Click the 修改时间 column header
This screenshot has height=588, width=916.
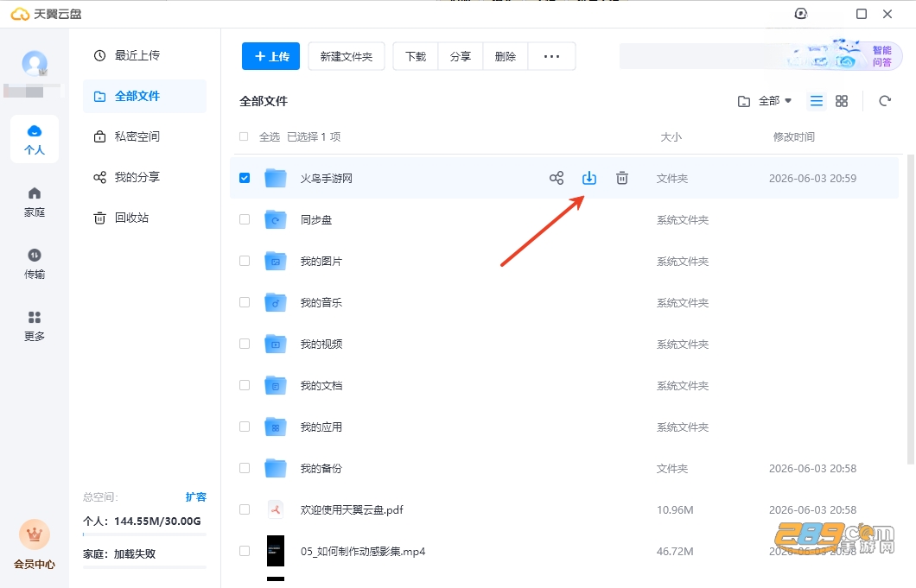(x=793, y=136)
